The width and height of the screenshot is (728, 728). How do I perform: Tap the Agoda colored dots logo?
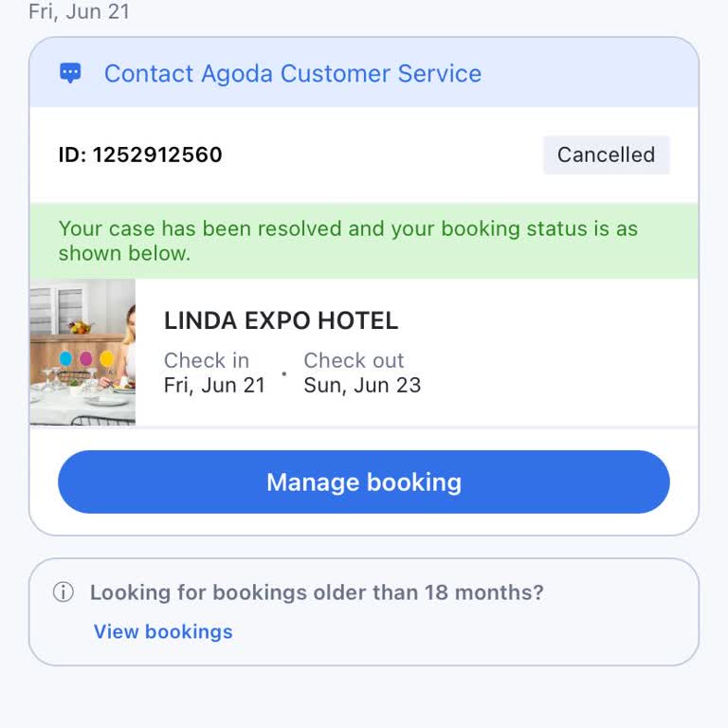click(85, 358)
